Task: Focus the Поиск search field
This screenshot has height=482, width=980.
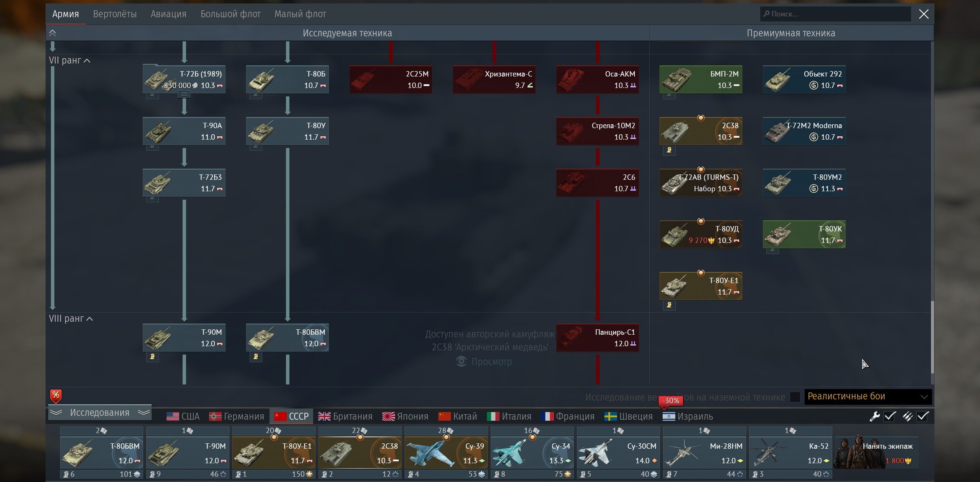Action: coord(835,14)
